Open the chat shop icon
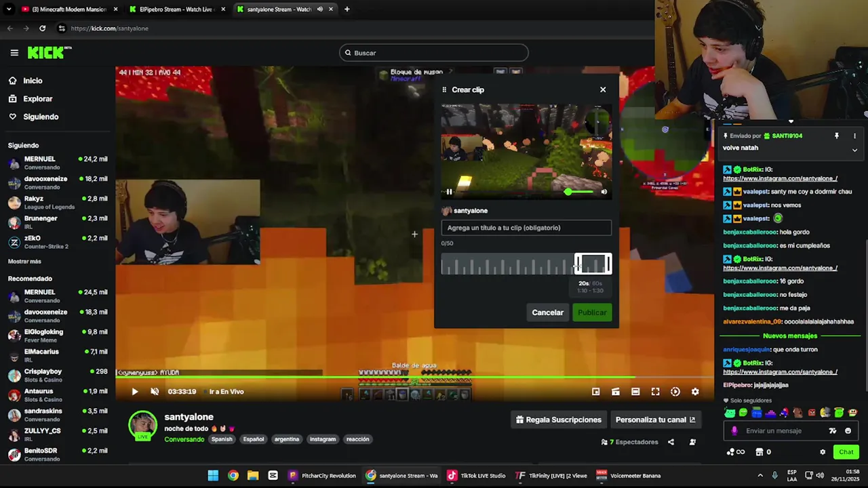 click(x=759, y=452)
